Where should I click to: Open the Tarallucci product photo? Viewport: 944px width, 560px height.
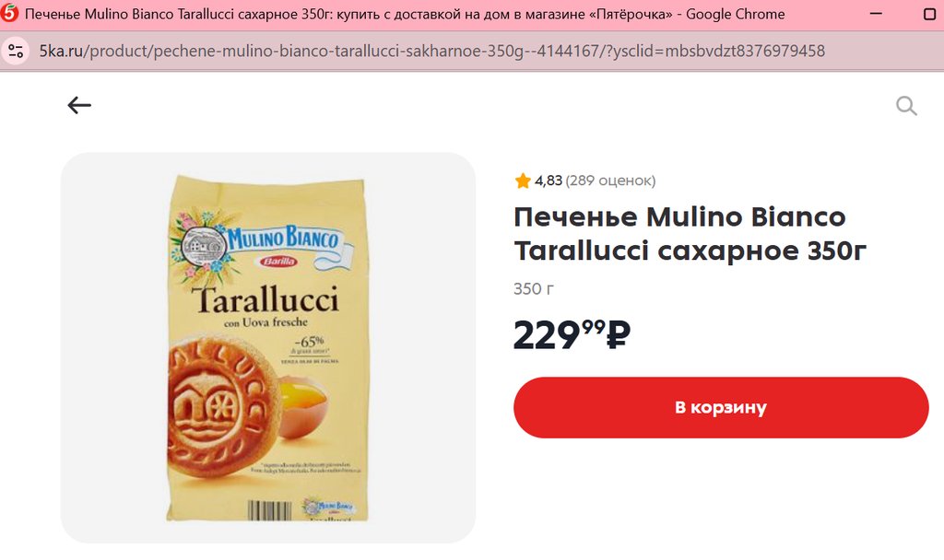pos(268,347)
